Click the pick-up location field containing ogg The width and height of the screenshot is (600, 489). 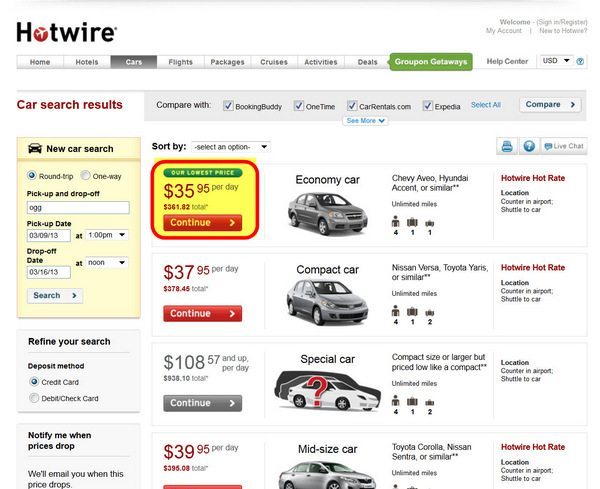pos(78,208)
